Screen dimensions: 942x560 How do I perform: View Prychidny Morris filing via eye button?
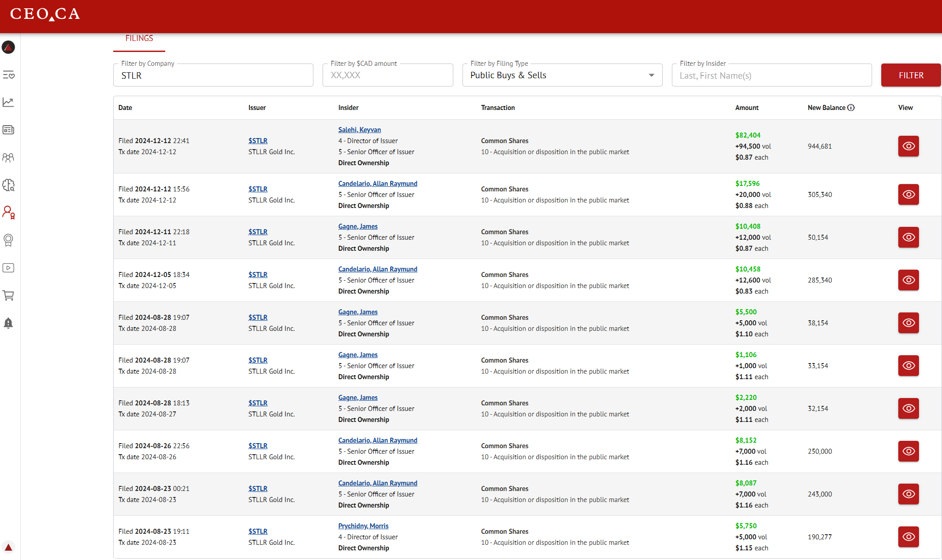click(908, 537)
